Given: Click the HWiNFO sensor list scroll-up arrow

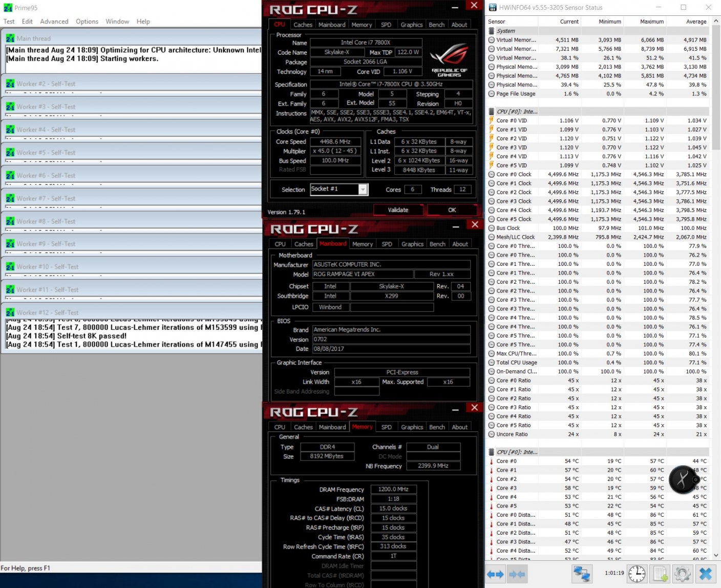Looking at the screenshot, I should (x=715, y=22).
